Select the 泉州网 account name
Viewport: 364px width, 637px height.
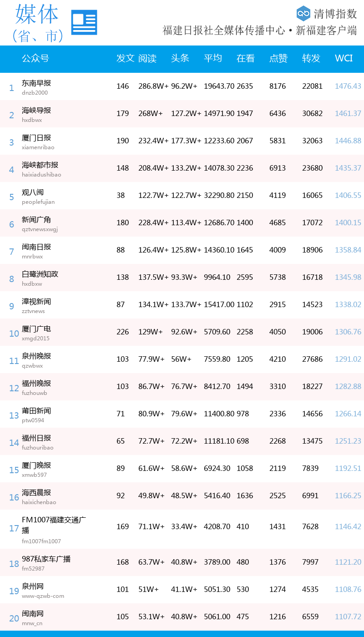pos(33,586)
